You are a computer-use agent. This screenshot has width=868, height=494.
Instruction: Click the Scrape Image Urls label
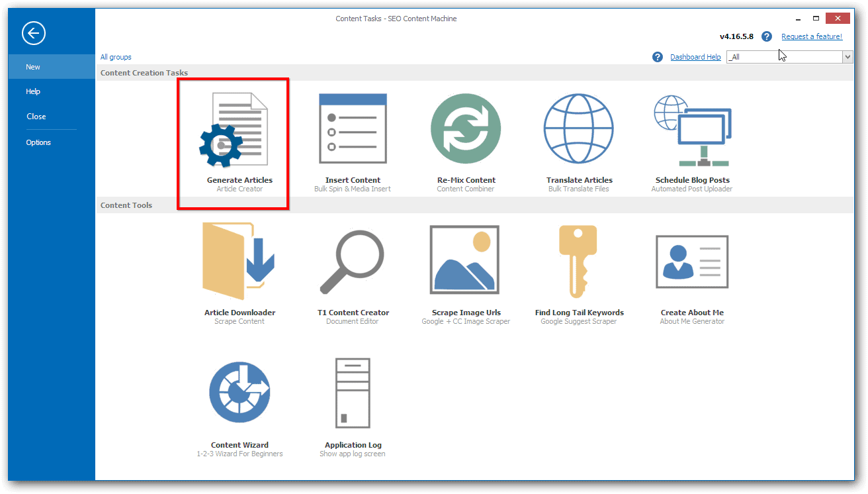pyautogui.click(x=466, y=313)
